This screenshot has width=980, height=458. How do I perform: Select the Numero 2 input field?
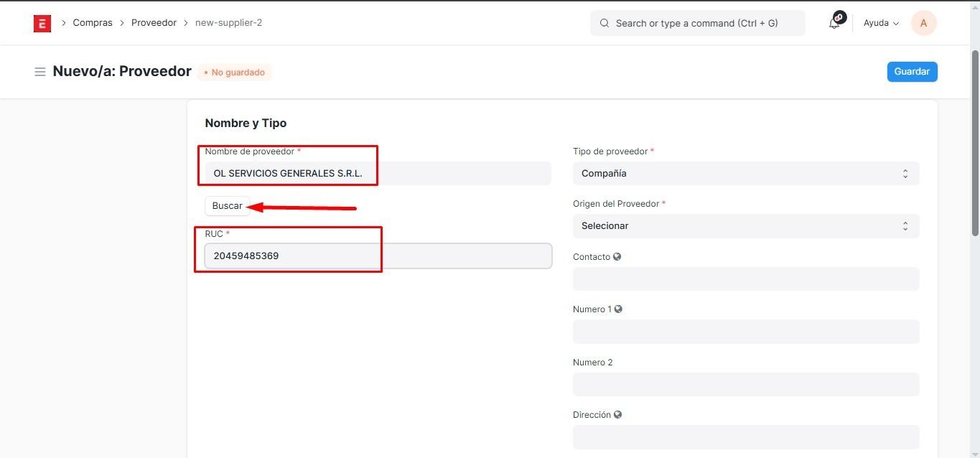(745, 384)
